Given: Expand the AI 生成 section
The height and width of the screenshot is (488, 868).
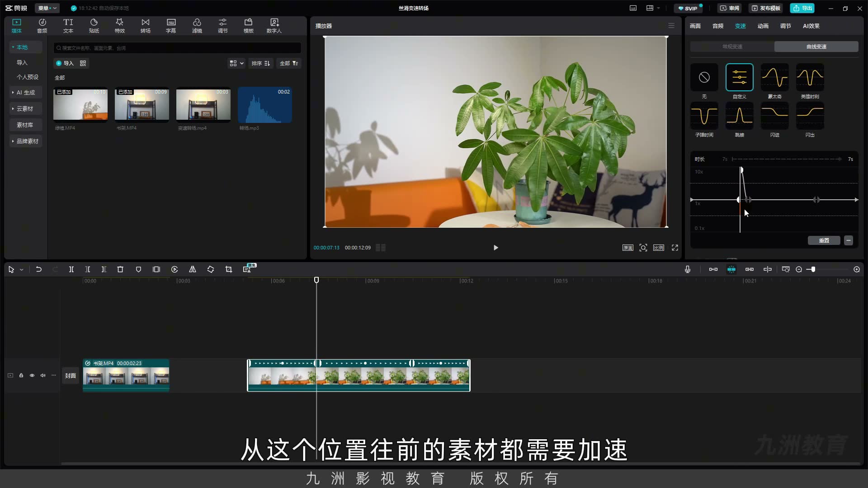Looking at the screenshot, I should pos(25,92).
